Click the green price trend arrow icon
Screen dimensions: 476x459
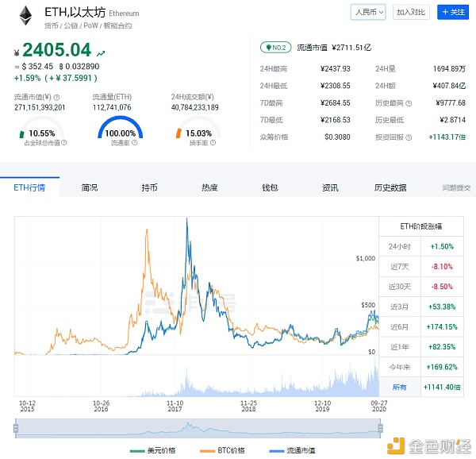[x=101, y=53]
